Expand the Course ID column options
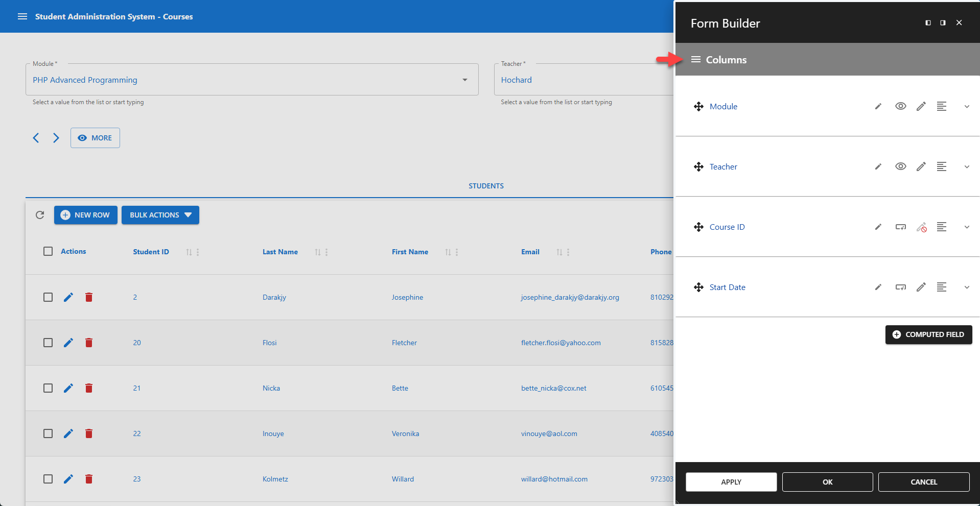980x506 pixels. [x=967, y=227]
